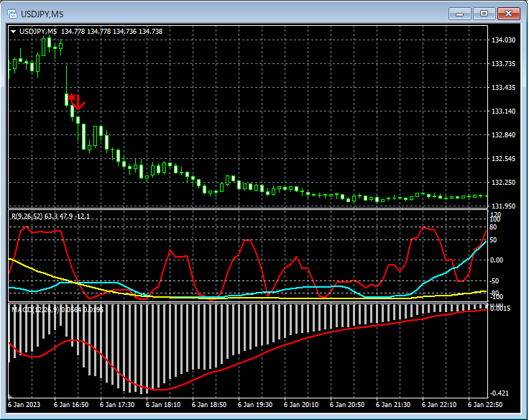Click the 6 Jan 22:50 time axis label
Screen dimensions: 529x420
(485, 404)
